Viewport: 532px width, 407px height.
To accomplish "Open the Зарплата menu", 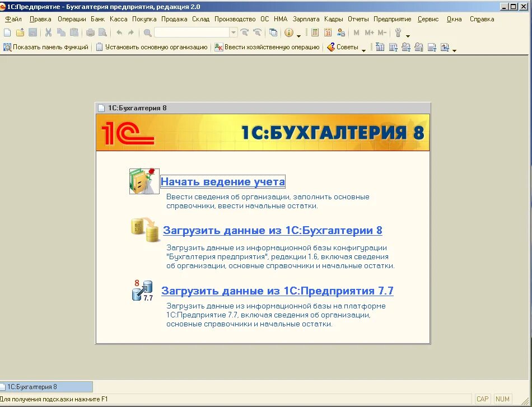I will click(306, 19).
